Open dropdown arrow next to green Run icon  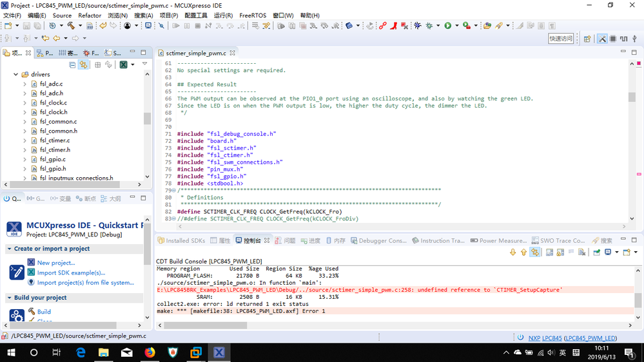click(x=456, y=26)
